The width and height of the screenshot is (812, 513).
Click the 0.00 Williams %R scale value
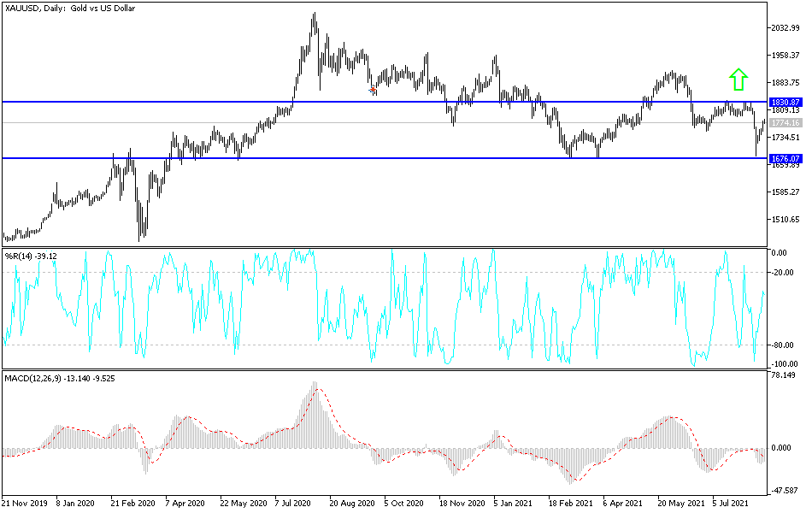[780, 253]
